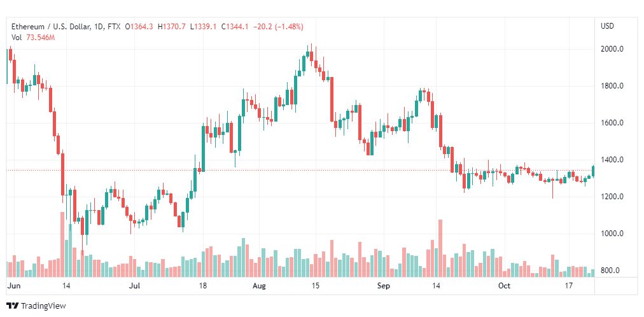644x317 pixels.
Task: Click the TradingView logo icon
Action: (13, 306)
